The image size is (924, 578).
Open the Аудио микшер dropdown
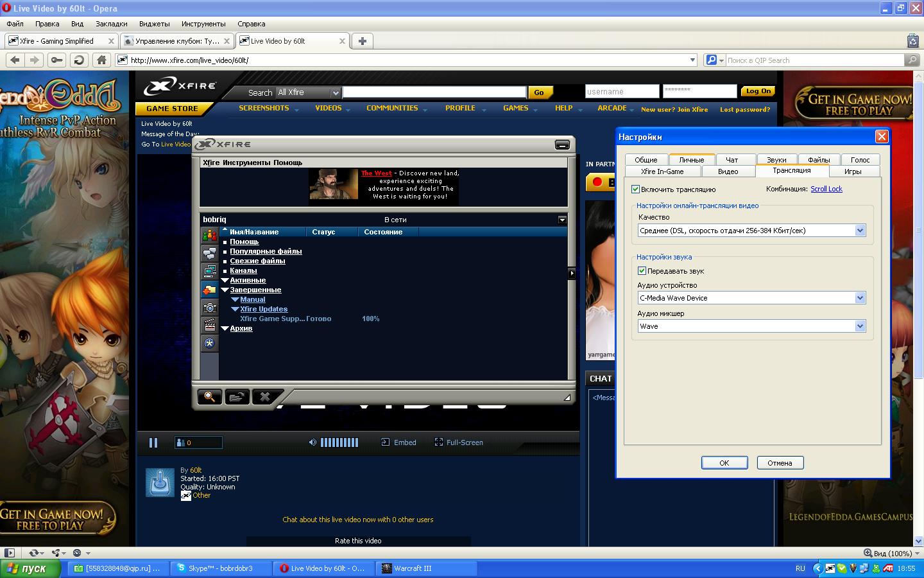coord(860,326)
